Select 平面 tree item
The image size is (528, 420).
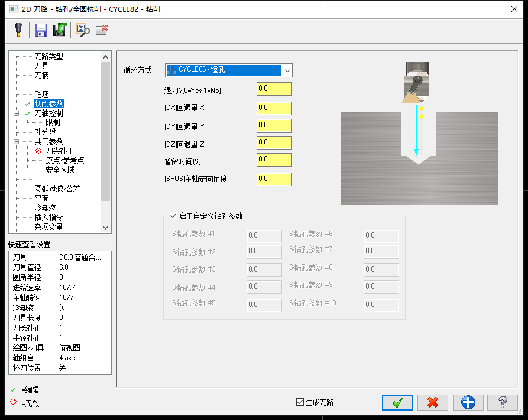tap(42, 198)
